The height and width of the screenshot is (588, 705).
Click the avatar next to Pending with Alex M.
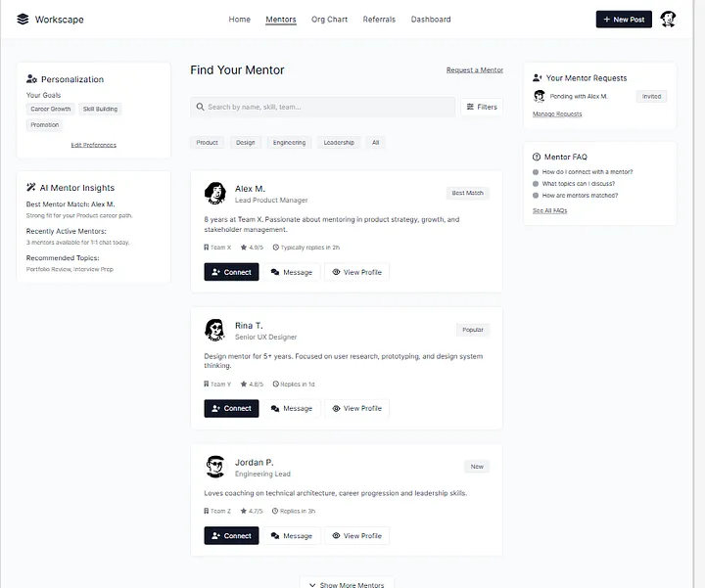[540, 96]
